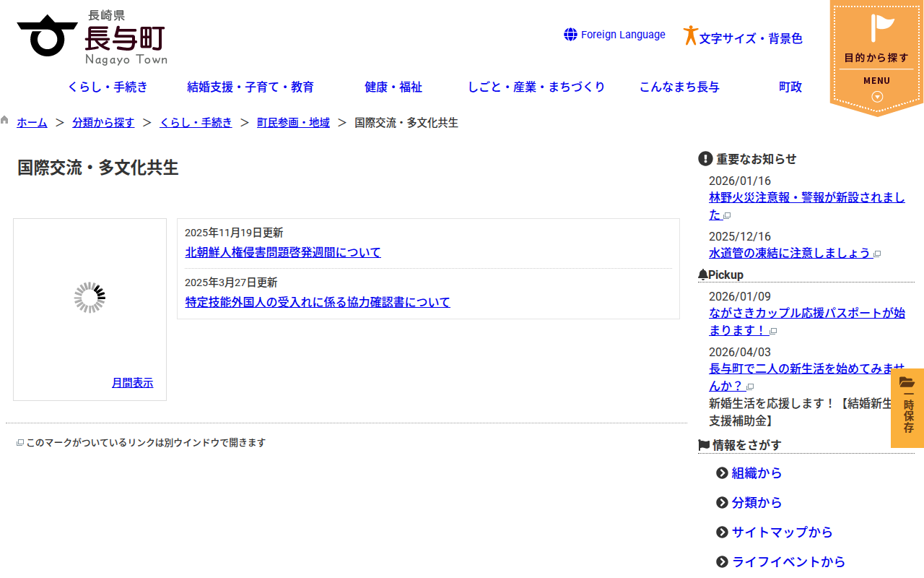Open the 健康・福祉 navigation menu
The width and height of the screenshot is (924, 578).
coord(393,87)
